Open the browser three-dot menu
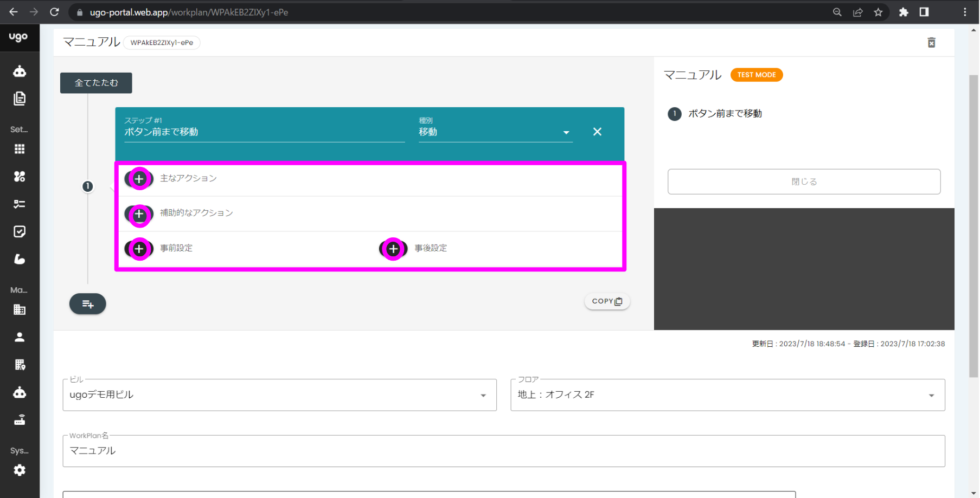The image size is (980, 498). point(965,12)
